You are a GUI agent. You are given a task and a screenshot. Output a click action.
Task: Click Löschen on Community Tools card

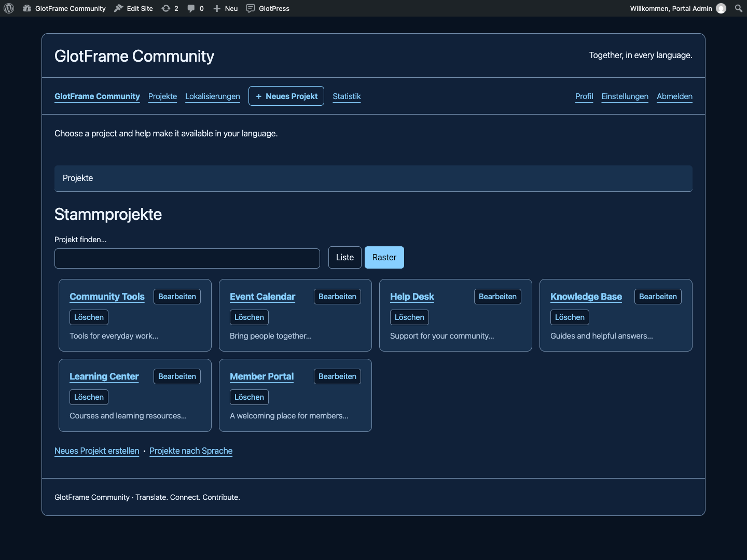[x=89, y=317]
